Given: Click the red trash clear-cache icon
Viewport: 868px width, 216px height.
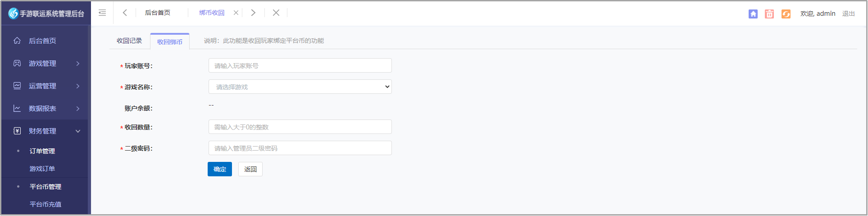Looking at the screenshot, I should coord(769,14).
